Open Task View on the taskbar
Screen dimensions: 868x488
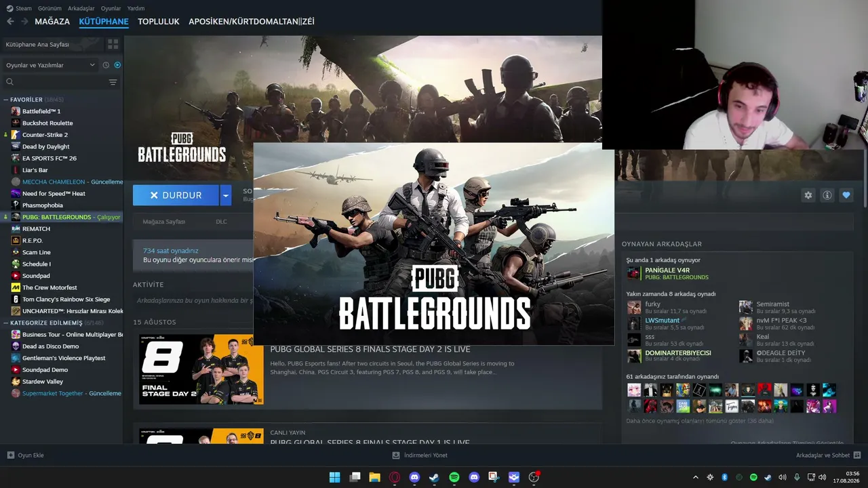click(355, 477)
